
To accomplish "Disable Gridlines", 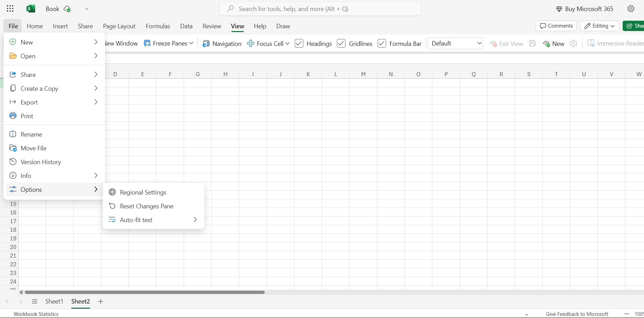I will (341, 43).
